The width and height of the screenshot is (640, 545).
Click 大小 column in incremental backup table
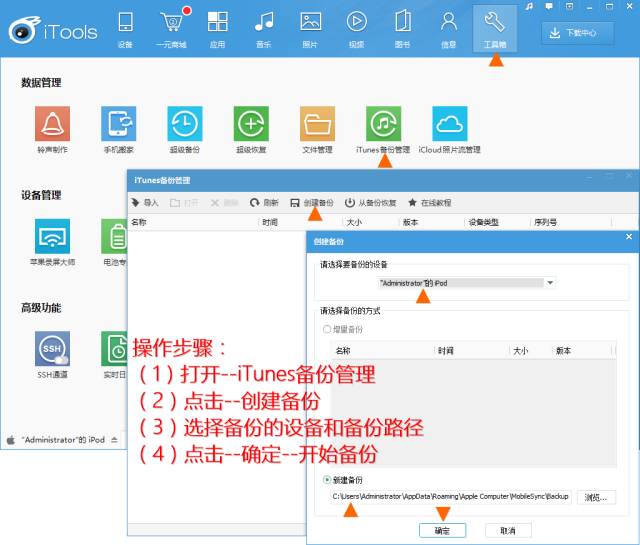pos(529,351)
